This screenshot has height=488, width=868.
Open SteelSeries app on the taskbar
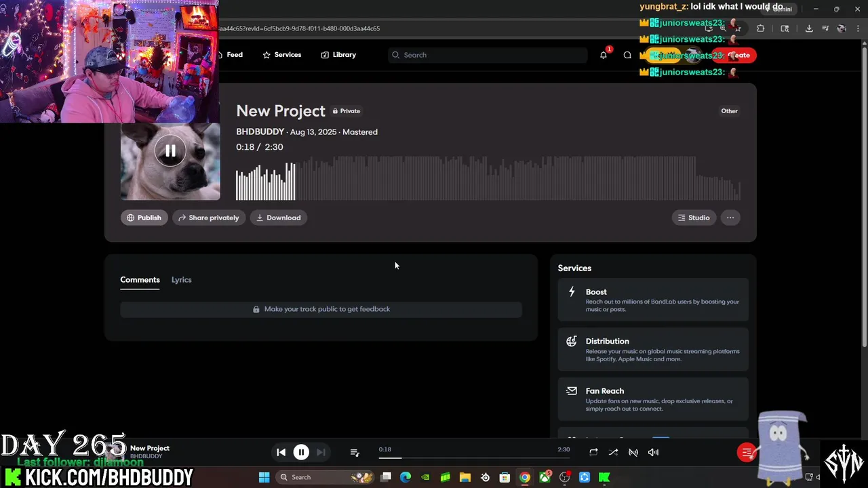[485, 477]
